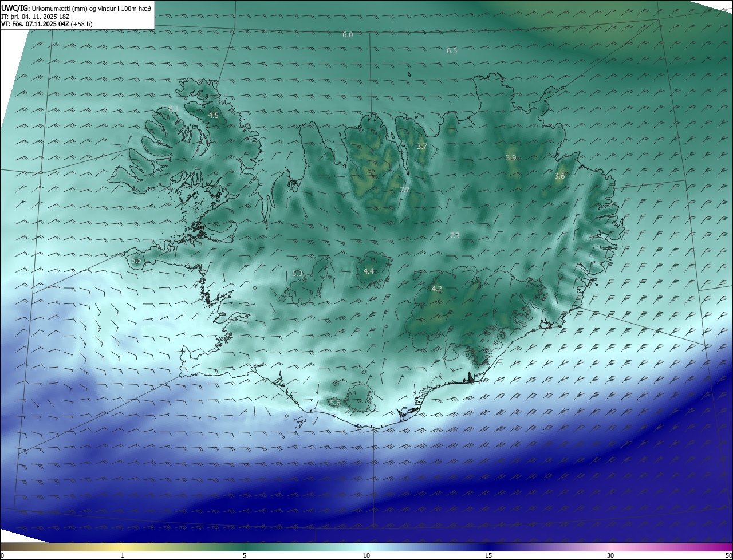Click the value label 5.6 near the south coast

click(335, 403)
